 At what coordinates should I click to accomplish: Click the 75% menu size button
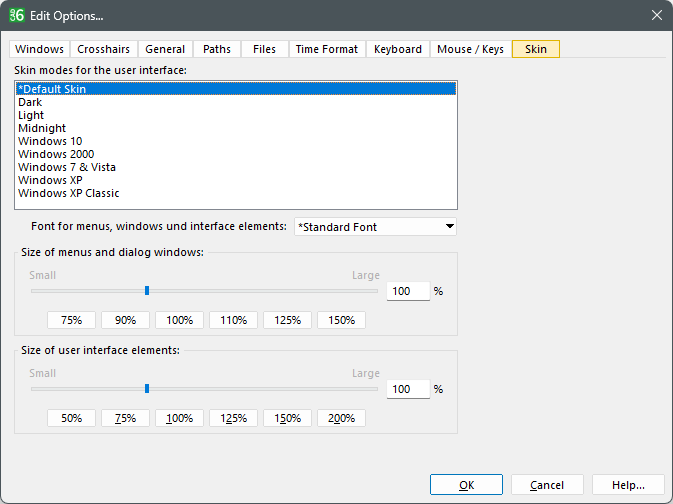point(71,320)
